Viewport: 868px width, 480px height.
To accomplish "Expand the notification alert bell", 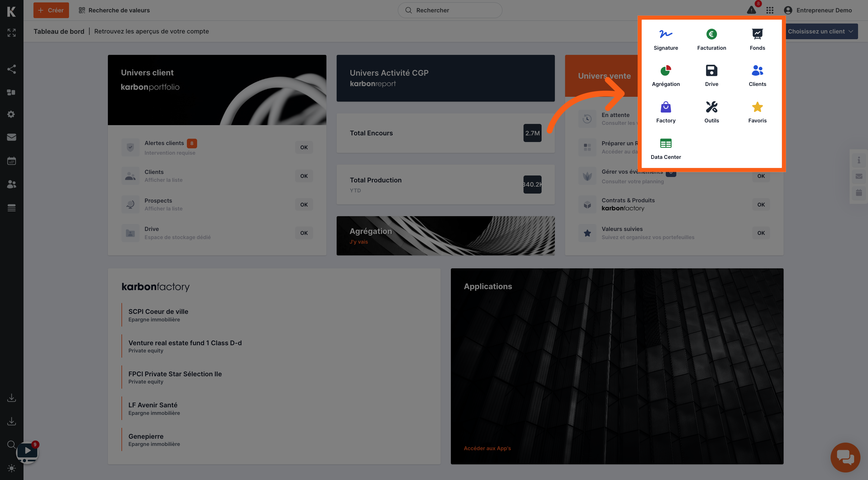I will [750, 10].
